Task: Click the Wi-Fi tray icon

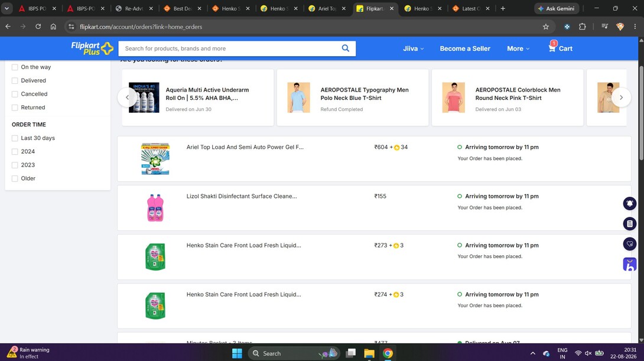Action: 578,353
